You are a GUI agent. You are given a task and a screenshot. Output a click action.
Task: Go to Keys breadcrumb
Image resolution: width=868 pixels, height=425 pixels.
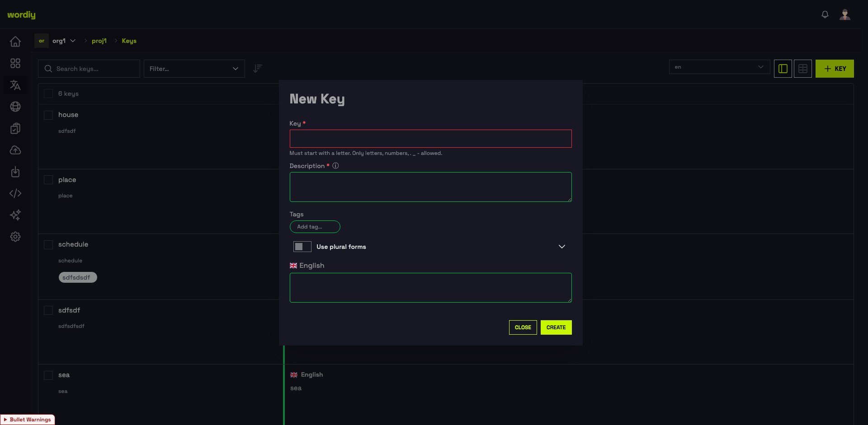[x=129, y=41]
